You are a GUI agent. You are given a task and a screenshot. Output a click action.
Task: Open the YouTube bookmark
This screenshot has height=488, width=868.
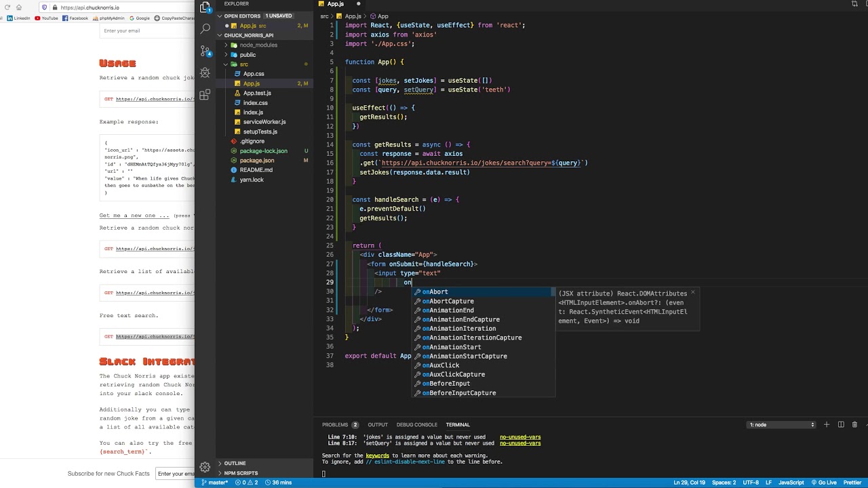[46, 18]
